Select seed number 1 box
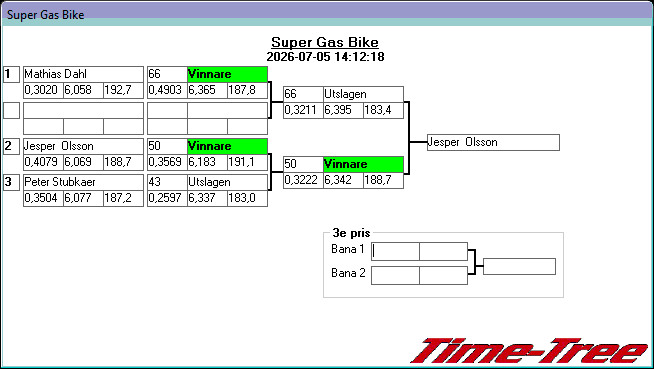This screenshot has width=654, height=369. (11, 75)
